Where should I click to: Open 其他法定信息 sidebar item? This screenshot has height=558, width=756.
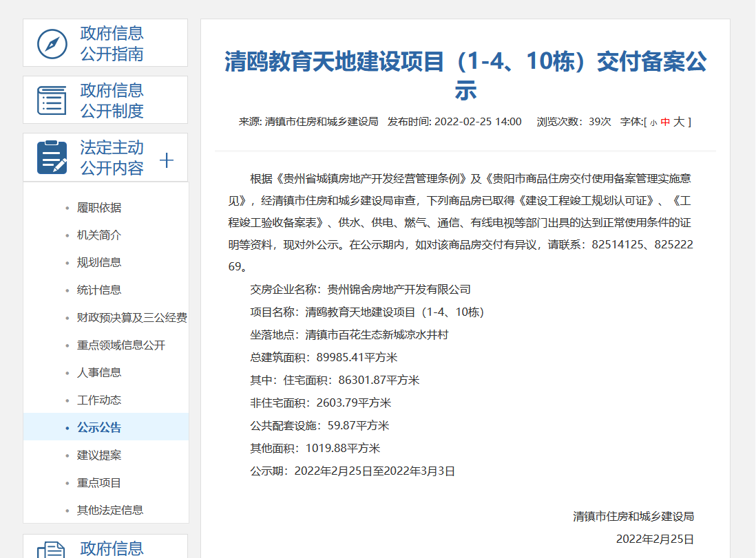[x=110, y=510]
